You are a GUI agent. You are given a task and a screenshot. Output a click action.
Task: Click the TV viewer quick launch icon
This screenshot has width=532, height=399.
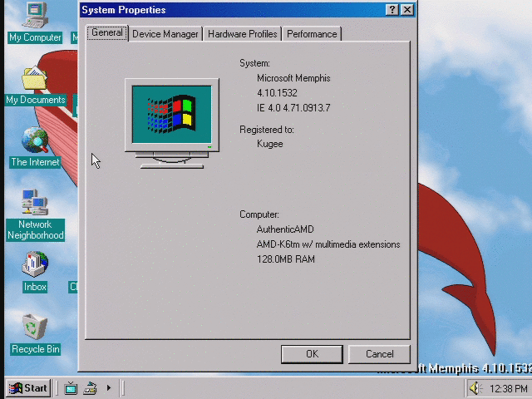71,388
